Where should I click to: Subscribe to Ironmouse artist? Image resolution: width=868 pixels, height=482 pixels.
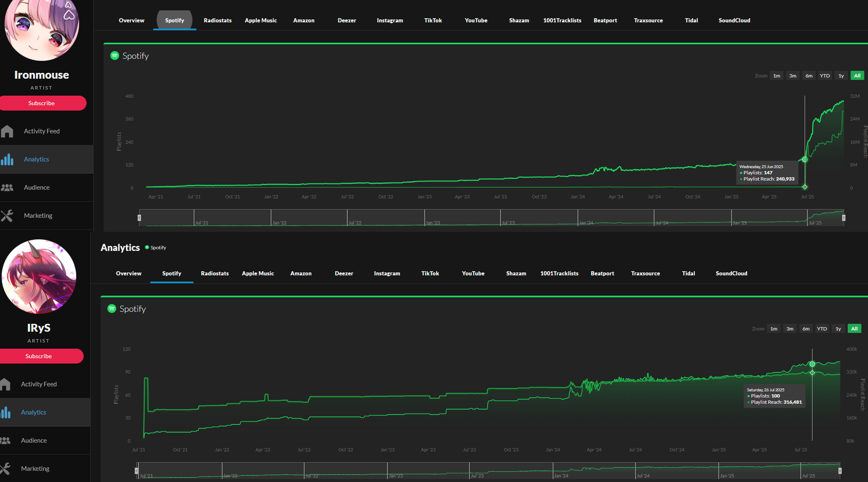(x=41, y=103)
